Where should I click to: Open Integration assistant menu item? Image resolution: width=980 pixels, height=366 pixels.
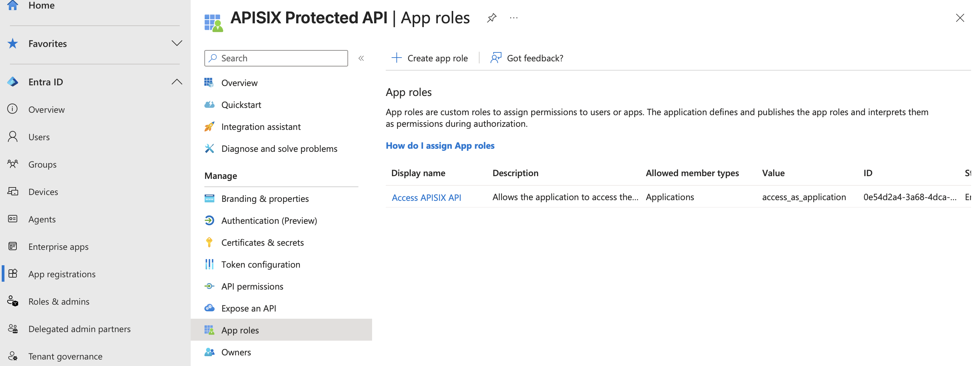point(260,127)
